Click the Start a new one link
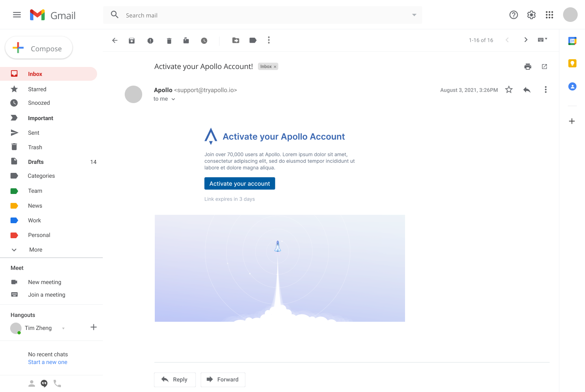The width and height of the screenshot is (585, 392). (x=48, y=362)
